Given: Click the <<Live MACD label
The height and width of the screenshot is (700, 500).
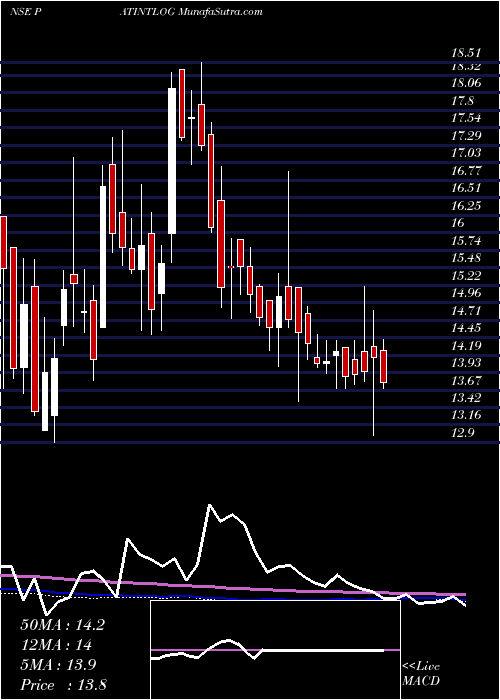Looking at the screenshot, I should (x=421, y=674).
